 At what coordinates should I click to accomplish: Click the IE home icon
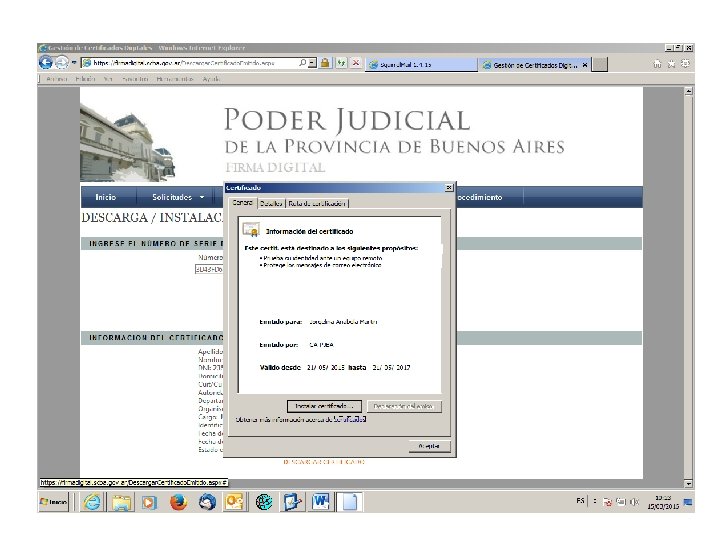pos(658,64)
